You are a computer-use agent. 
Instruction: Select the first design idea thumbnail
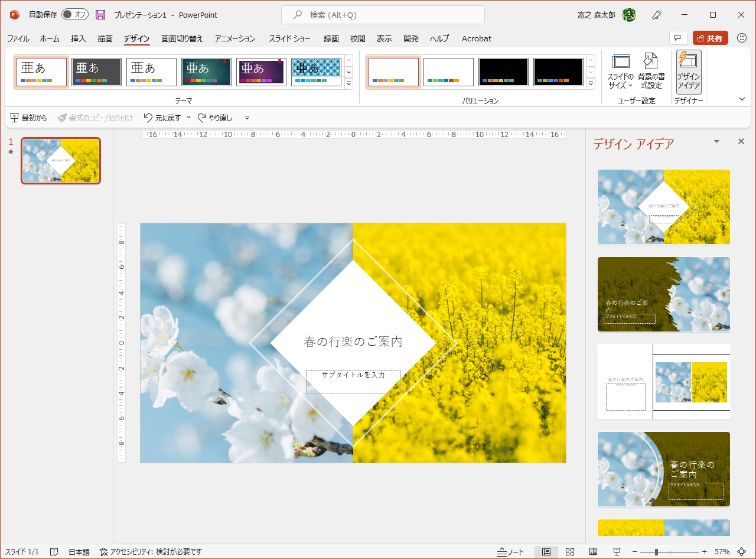pyautogui.click(x=663, y=207)
